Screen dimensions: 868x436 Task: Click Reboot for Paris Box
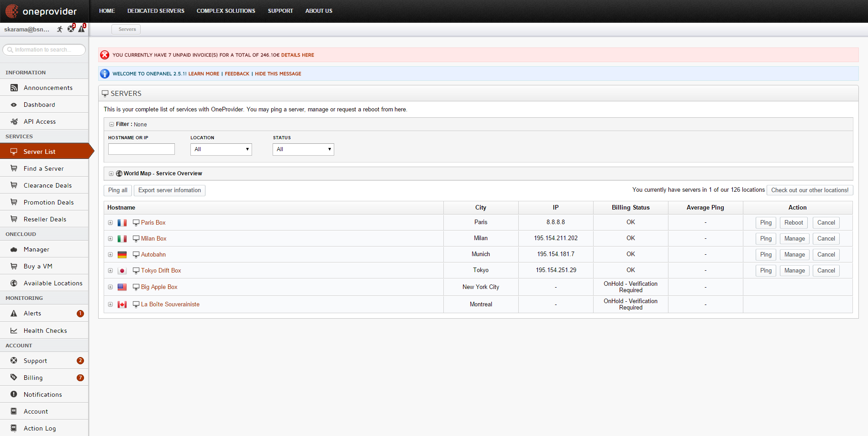pyautogui.click(x=794, y=223)
